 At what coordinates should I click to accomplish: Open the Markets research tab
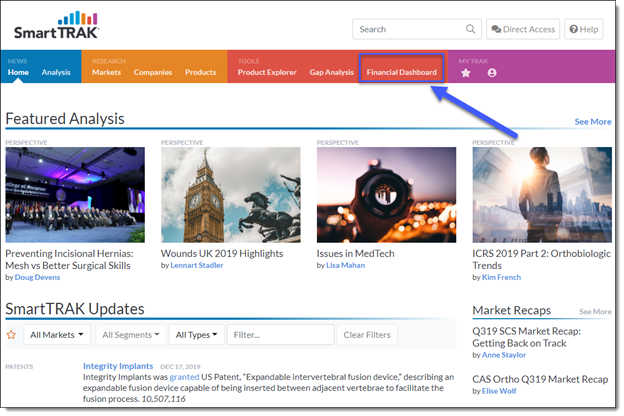[106, 72]
